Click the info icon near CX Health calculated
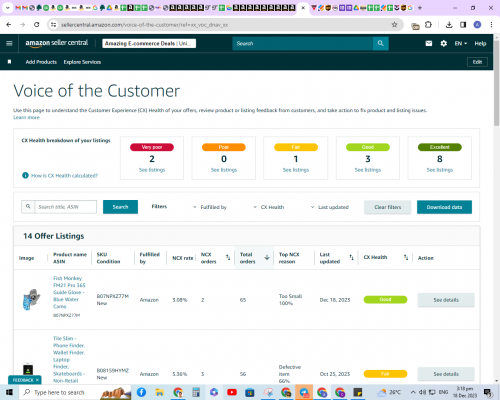The height and width of the screenshot is (400, 500). pos(25,175)
